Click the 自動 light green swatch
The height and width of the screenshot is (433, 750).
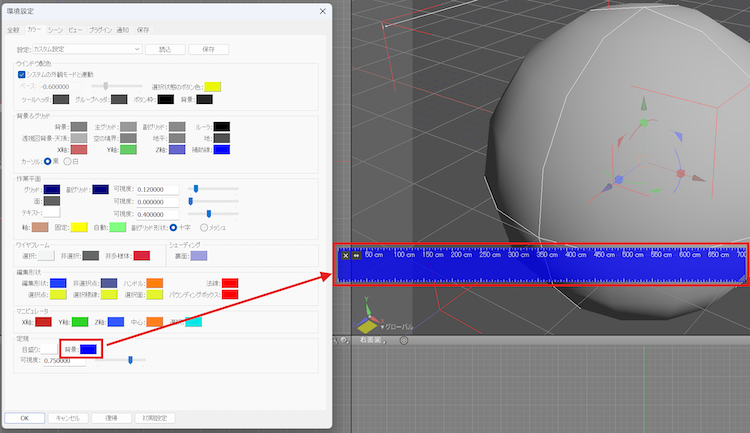pos(118,228)
